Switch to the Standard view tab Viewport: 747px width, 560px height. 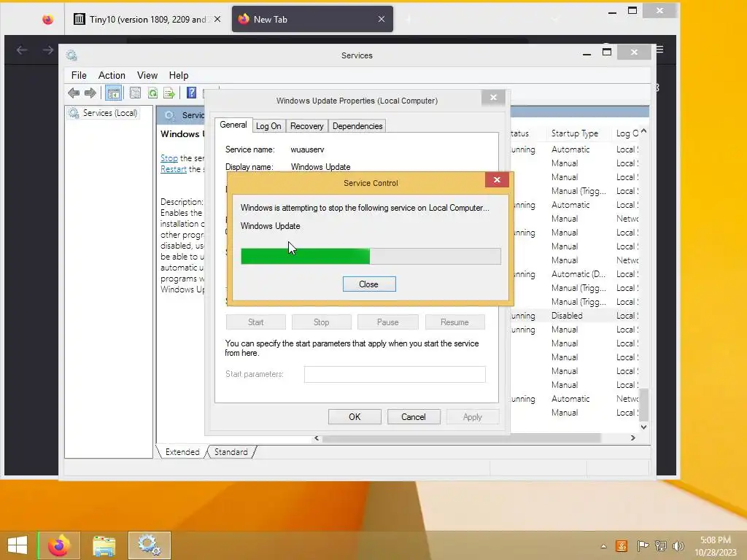point(231,452)
